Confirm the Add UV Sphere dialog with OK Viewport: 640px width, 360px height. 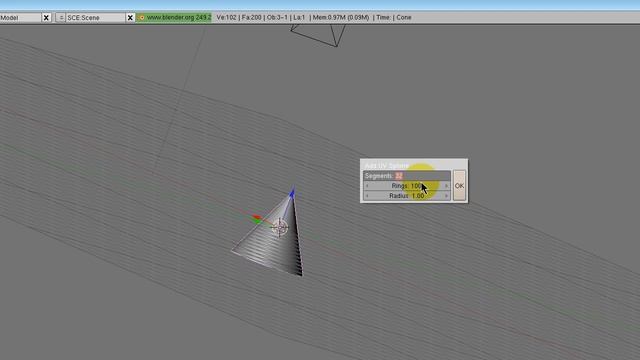[459, 186]
